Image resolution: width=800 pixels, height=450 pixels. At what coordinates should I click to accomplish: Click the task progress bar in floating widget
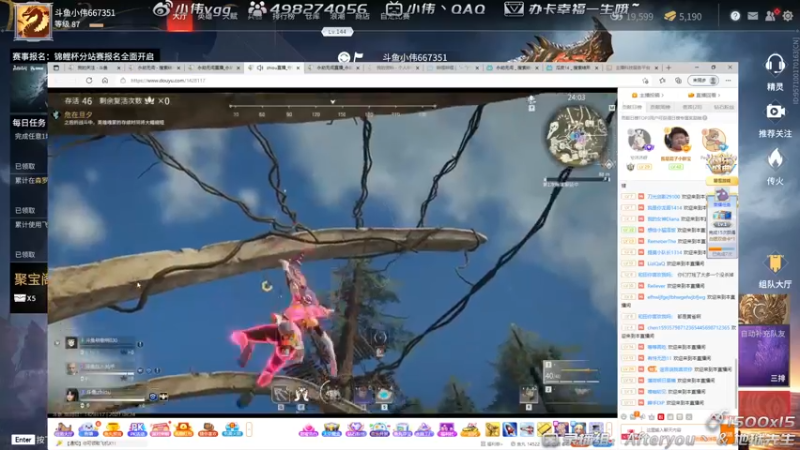click(721, 248)
